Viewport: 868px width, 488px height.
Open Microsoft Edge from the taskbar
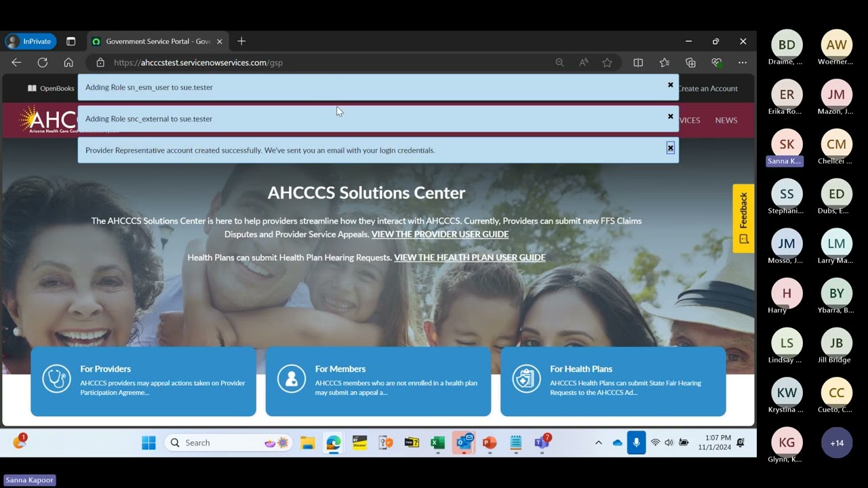coord(333,443)
